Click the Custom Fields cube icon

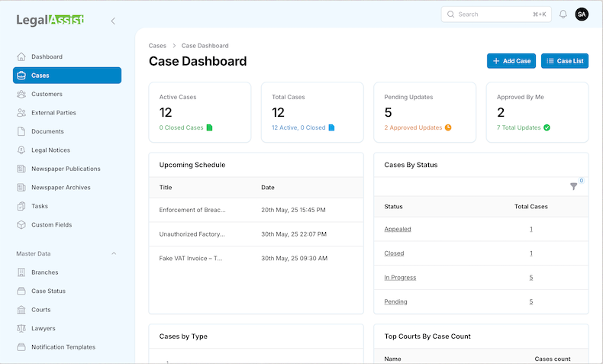point(21,225)
